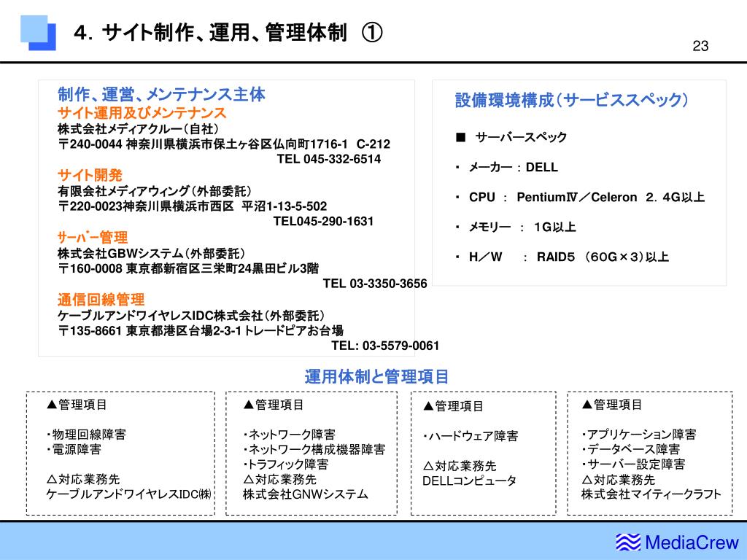
Task: Click 'トラフィック障害' item
Action: point(285,464)
